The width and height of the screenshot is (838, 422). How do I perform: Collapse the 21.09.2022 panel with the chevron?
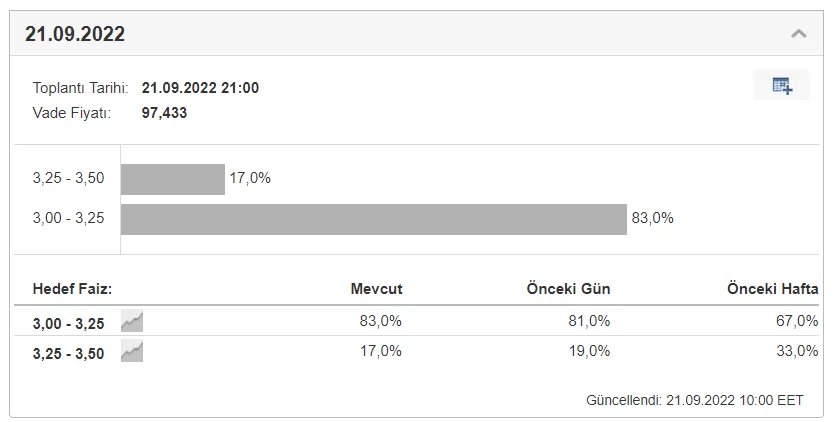(798, 34)
